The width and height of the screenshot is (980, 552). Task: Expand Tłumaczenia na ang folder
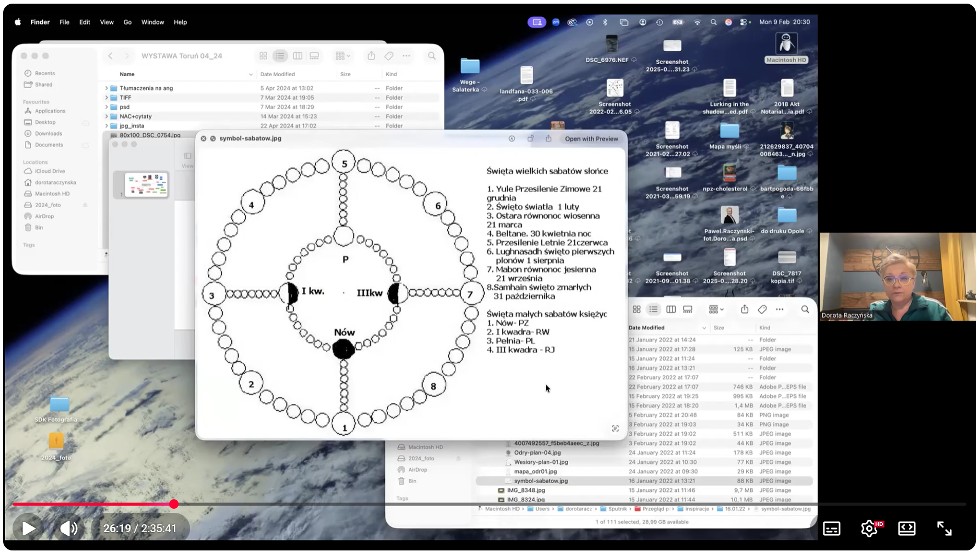[x=107, y=88]
